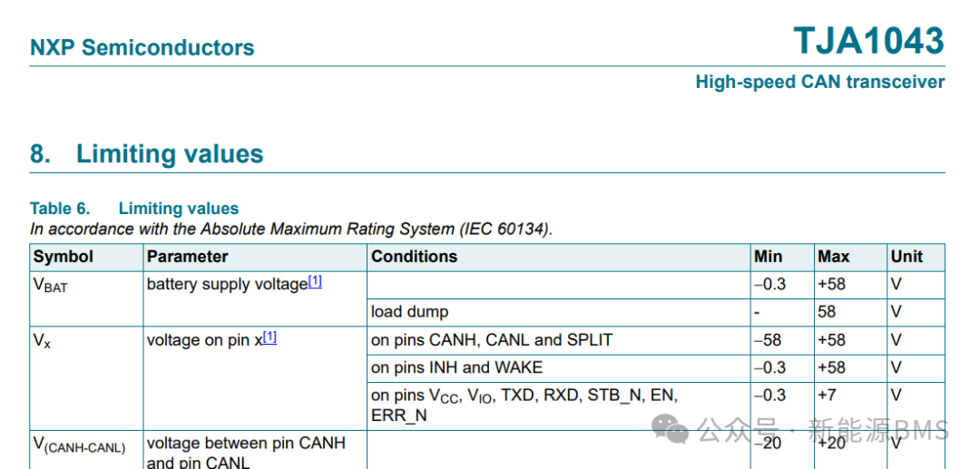
Task: Click the IEC 60134 accordance note
Action: point(290,229)
